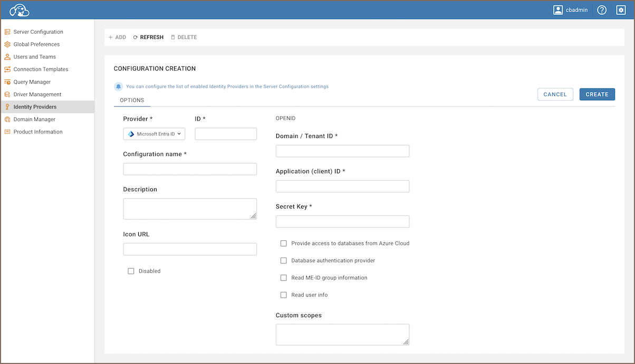Image resolution: width=635 pixels, height=364 pixels.
Task: Open the help question mark icon
Action: pyautogui.click(x=602, y=10)
